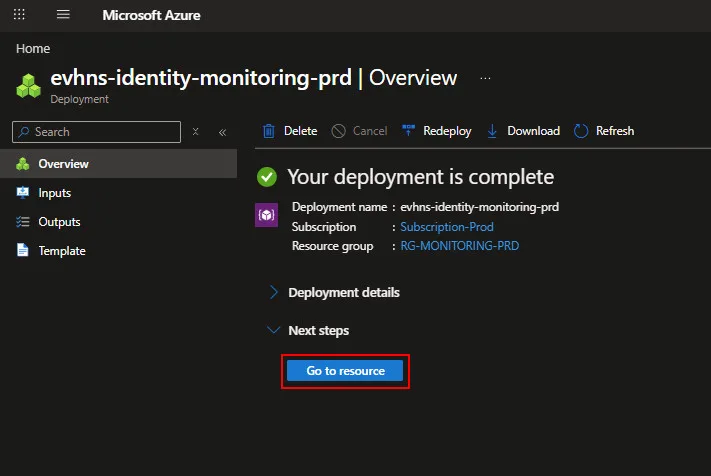Click the Refresh toolbar label
Viewport: 711px width, 476px height.
pos(615,131)
